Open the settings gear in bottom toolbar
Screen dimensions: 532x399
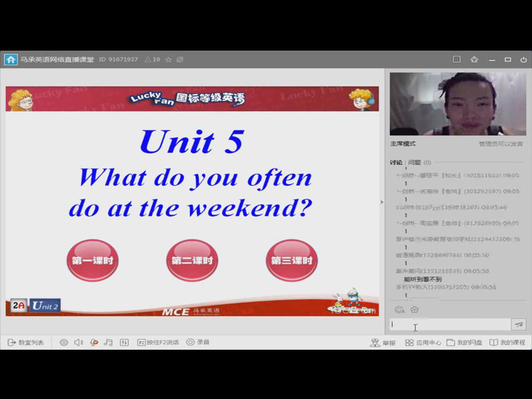pyautogui.click(x=64, y=342)
